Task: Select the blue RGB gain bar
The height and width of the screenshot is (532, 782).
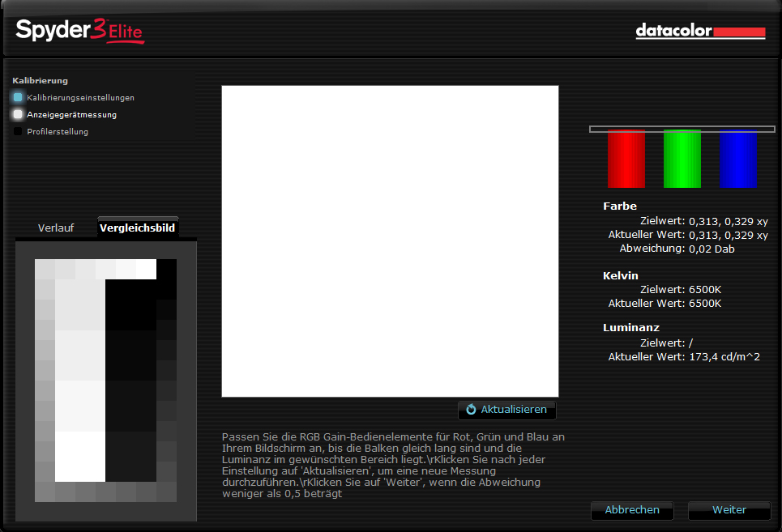Action: pyautogui.click(x=737, y=159)
